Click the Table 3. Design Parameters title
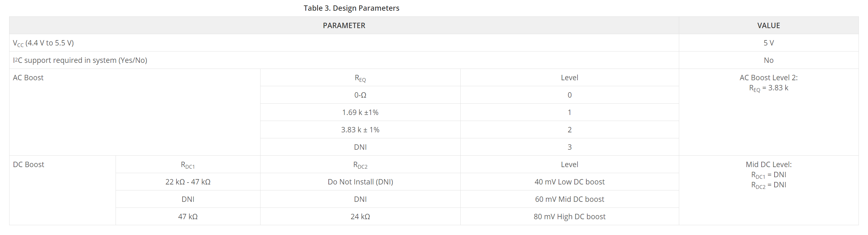The height and width of the screenshot is (235, 868). point(351,8)
